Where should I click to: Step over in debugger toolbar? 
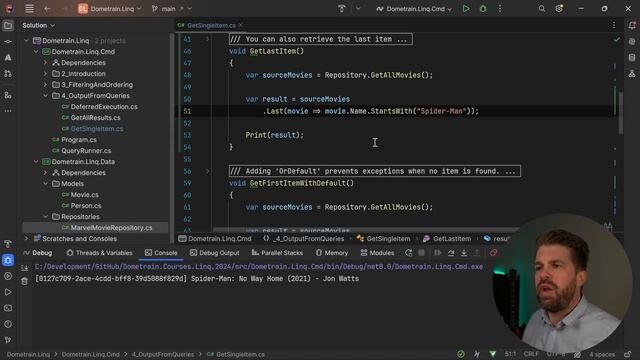coord(451,253)
